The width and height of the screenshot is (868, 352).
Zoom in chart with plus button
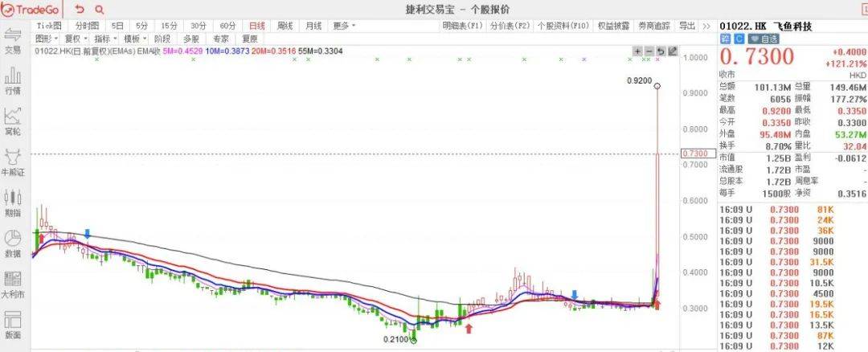(x=637, y=51)
